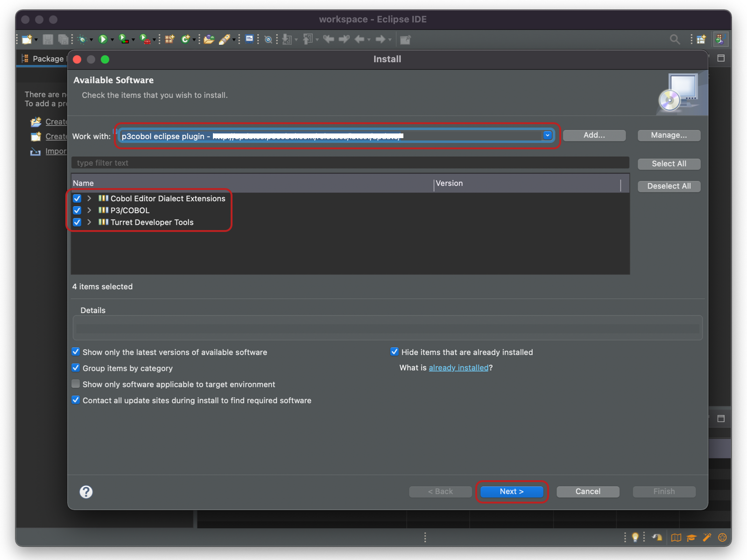Viewport: 747px width, 560px height.
Task: Click the Tip of the Day lightbulb icon
Action: point(635,537)
